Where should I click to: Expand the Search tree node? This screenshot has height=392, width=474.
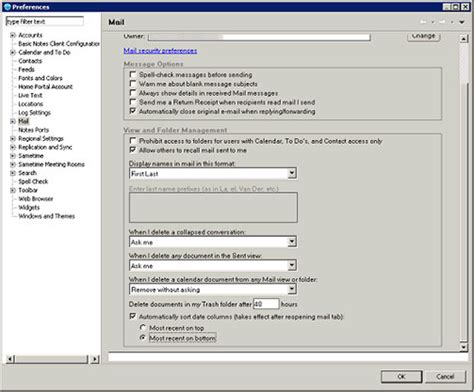13,173
